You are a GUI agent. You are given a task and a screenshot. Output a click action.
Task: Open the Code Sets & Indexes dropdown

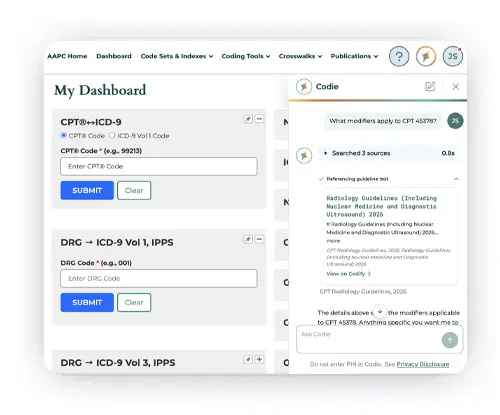177,56
